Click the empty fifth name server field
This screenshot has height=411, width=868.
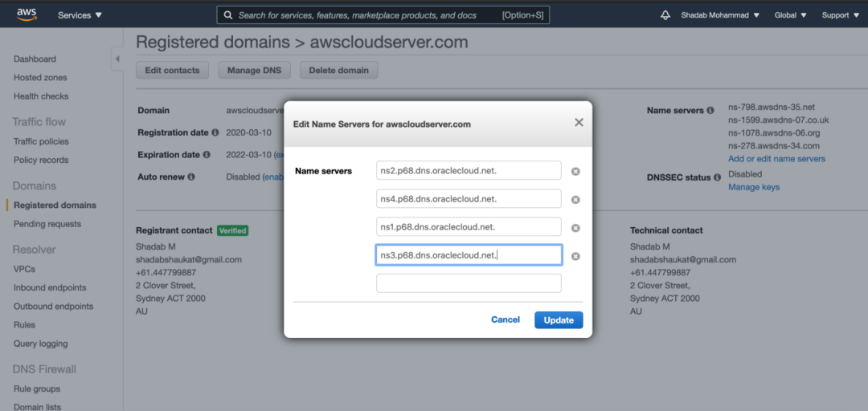click(469, 283)
